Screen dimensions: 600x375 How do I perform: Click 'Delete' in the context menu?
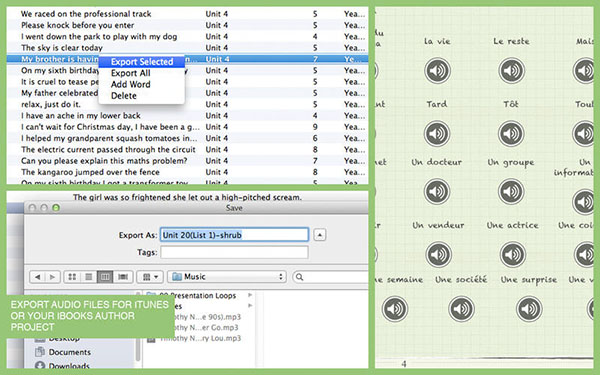(x=124, y=96)
